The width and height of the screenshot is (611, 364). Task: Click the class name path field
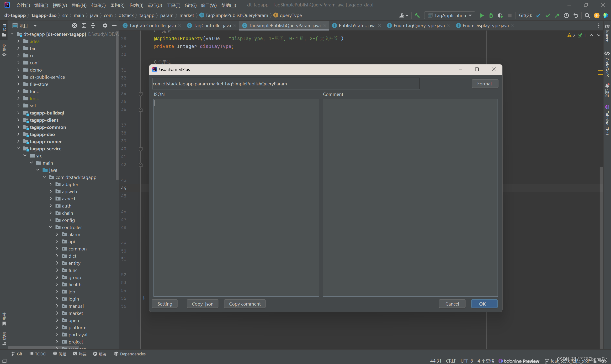coord(286,84)
